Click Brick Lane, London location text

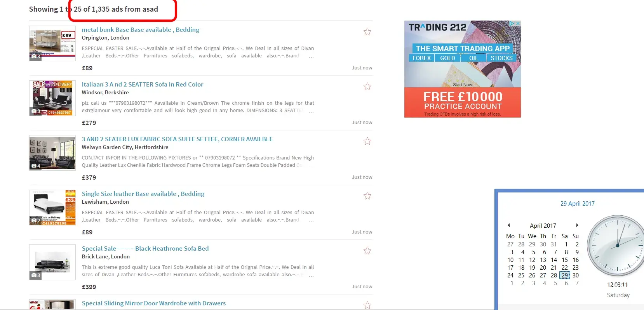tap(106, 256)
